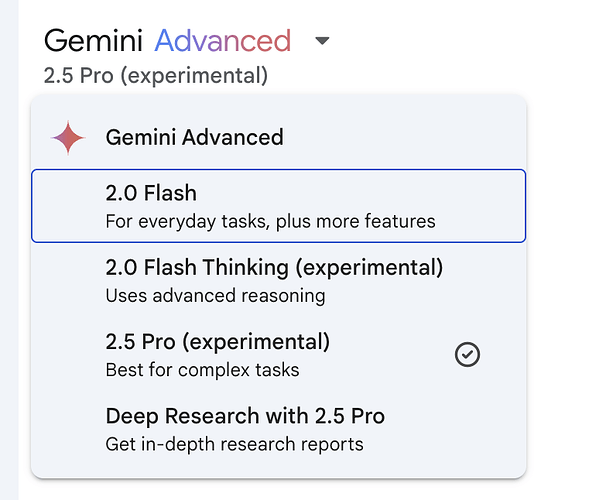Image resolution: width=613 pixels, height=500 pixels.
Task: Click the gradient "Advanced" title word
Action: [223, 41]
